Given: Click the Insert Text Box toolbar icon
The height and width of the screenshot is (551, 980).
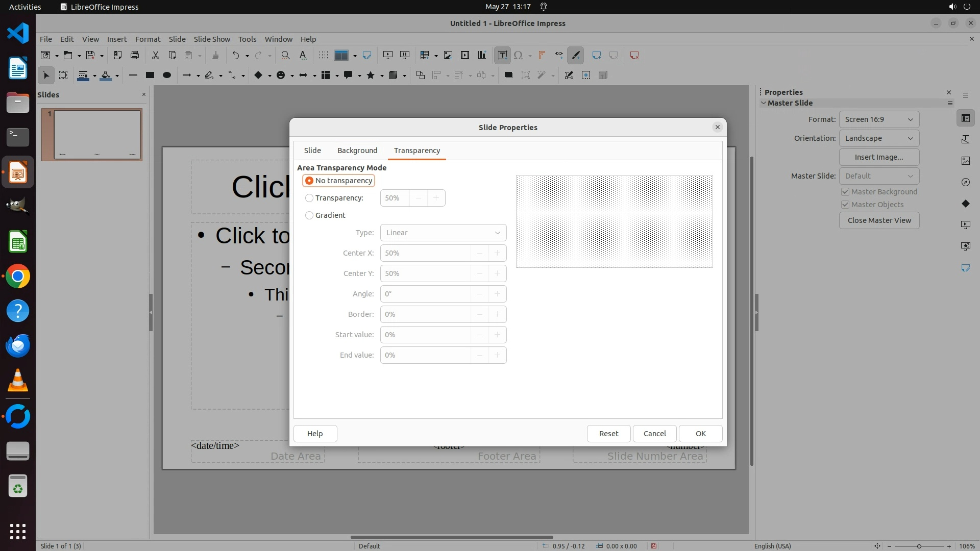Looking at the screenshot, I should coord(502,55).
